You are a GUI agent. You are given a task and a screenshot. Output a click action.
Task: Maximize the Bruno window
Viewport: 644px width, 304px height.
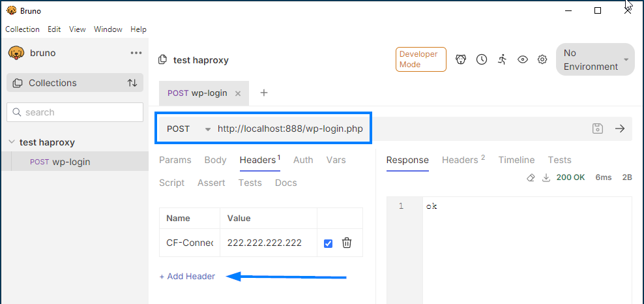[598, 10]
